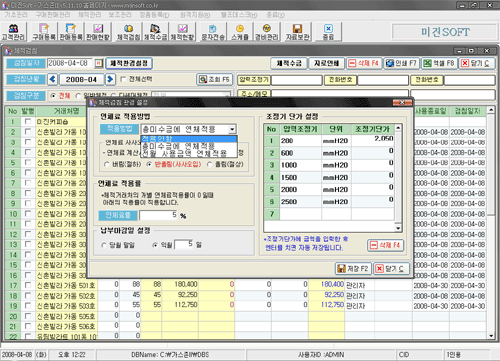Open the 자료보관 data backup toolbar icon

pos(298,32)
